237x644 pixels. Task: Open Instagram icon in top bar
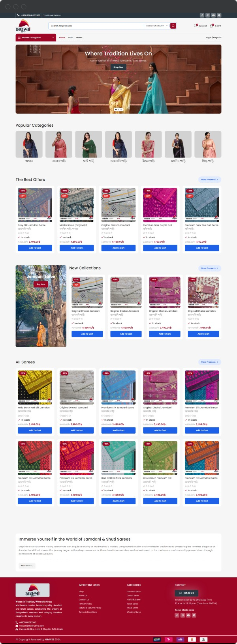tap(207, 15)
